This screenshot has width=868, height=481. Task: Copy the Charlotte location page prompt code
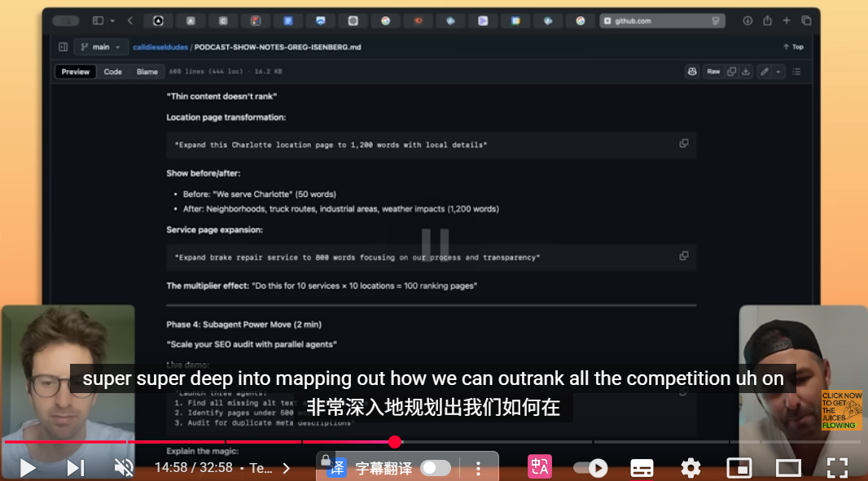(x=684, y=143)
